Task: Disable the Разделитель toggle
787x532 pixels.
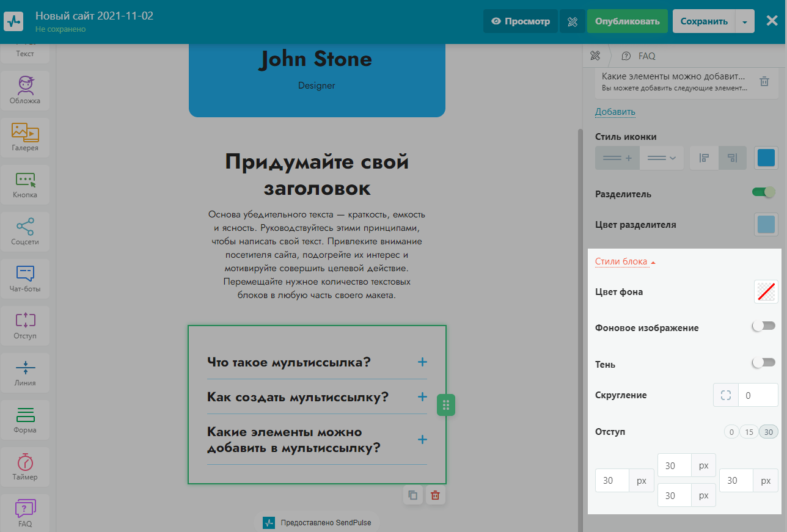Action: coord(764,193)
